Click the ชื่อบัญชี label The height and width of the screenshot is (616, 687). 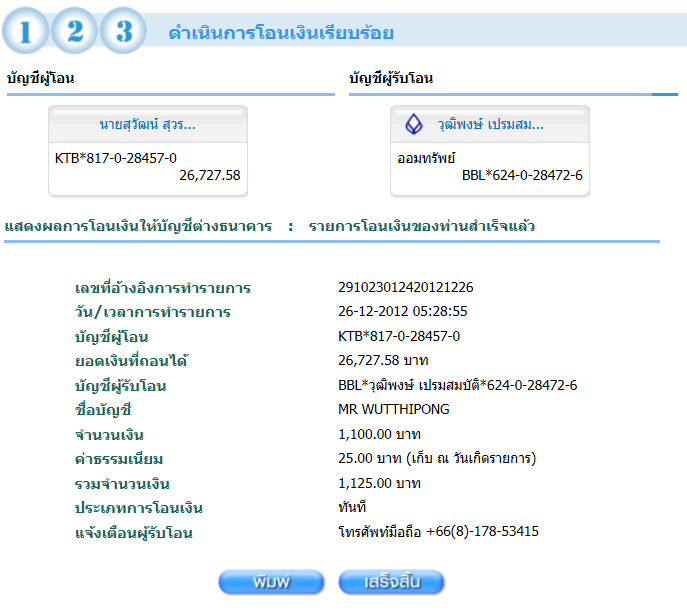point(103,410)
